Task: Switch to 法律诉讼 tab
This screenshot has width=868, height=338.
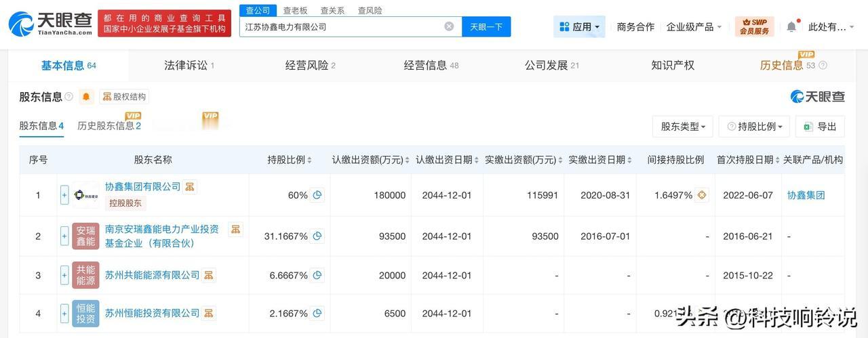Action: click(x=189, y=65)
